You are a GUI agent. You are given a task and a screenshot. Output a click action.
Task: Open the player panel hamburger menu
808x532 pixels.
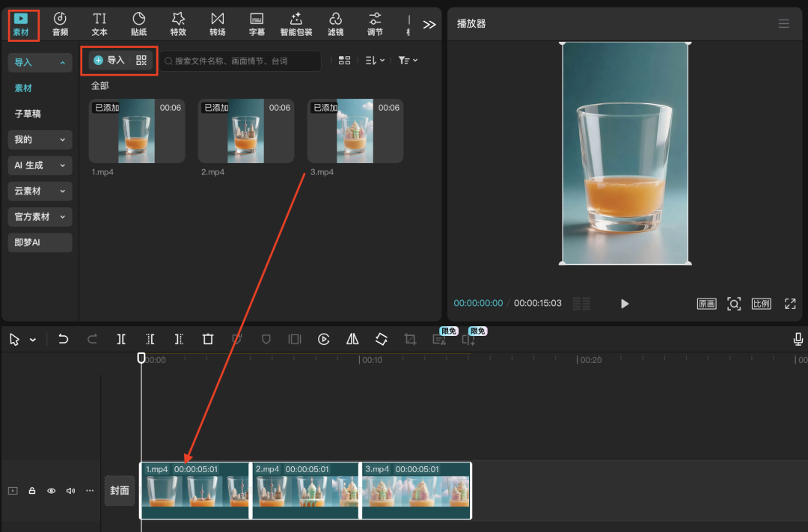coord(783,23)
